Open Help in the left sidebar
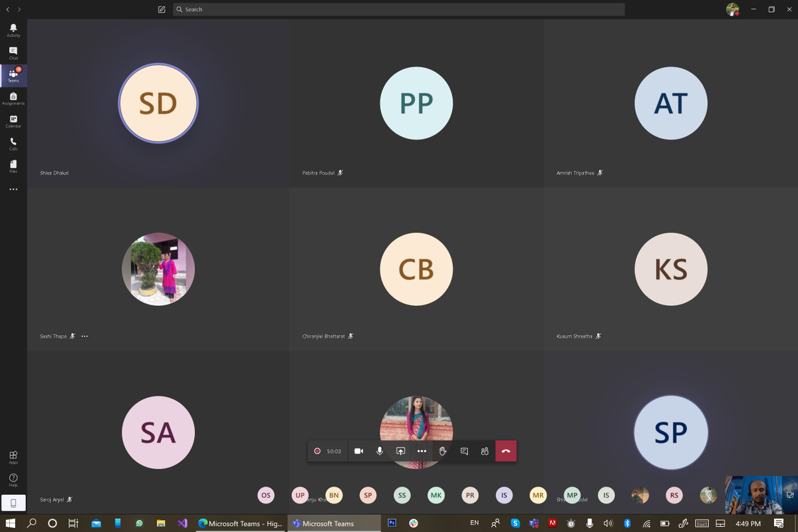 [x=13, y=479]
